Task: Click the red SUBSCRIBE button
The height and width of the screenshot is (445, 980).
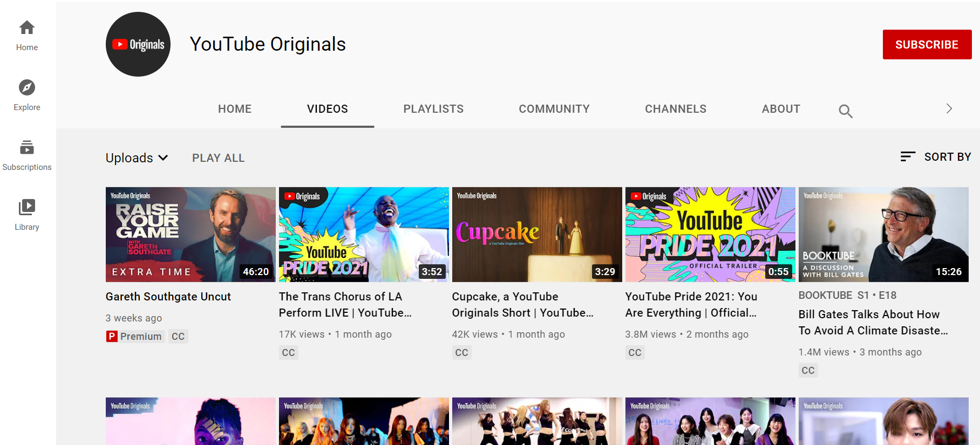Action: tap(927, 45)
